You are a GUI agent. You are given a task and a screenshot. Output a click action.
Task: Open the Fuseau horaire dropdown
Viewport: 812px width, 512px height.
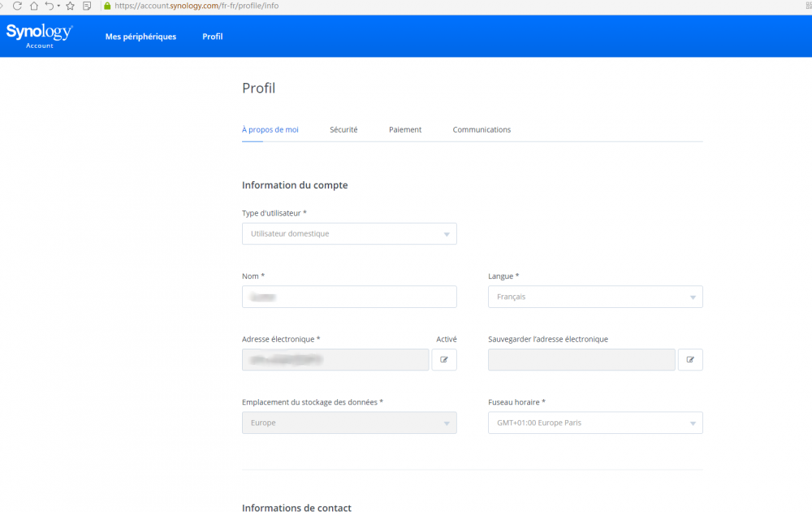coord(595,423)
